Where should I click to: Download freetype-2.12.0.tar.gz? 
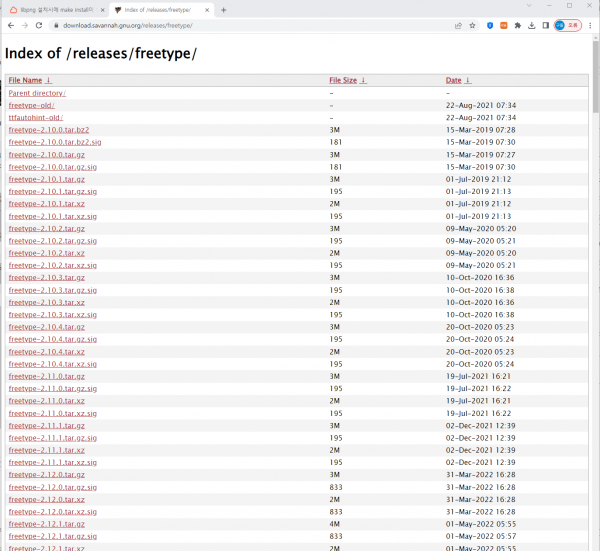47,475
